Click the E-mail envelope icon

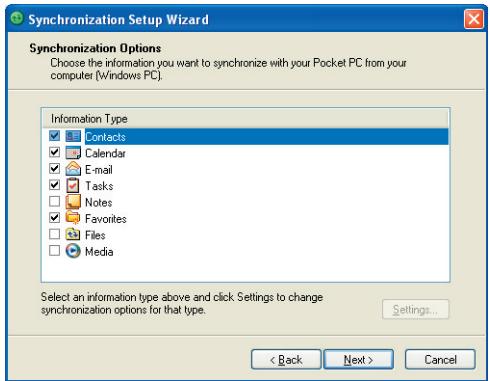coord(73,169)
